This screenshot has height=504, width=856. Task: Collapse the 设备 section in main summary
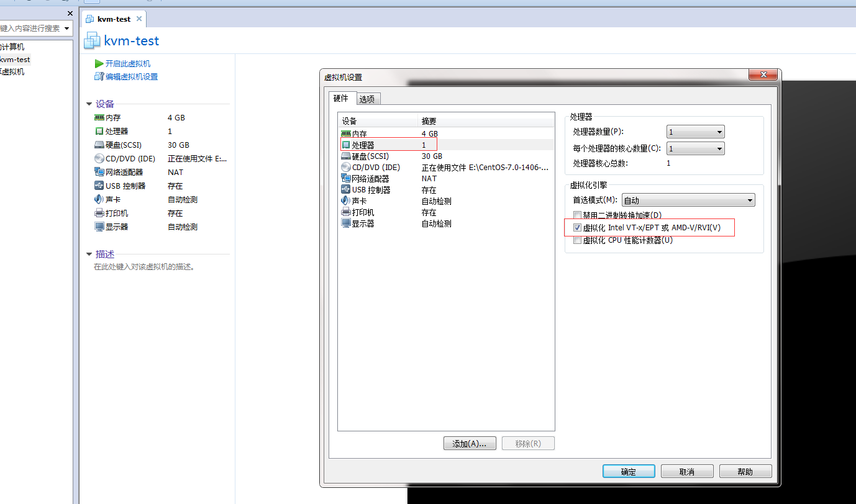click(89, 104)
